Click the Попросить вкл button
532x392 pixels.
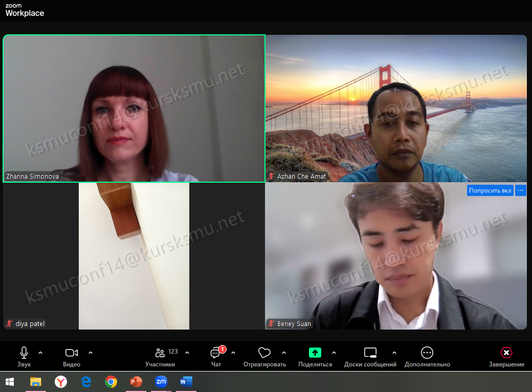click(x=490, y=190)
